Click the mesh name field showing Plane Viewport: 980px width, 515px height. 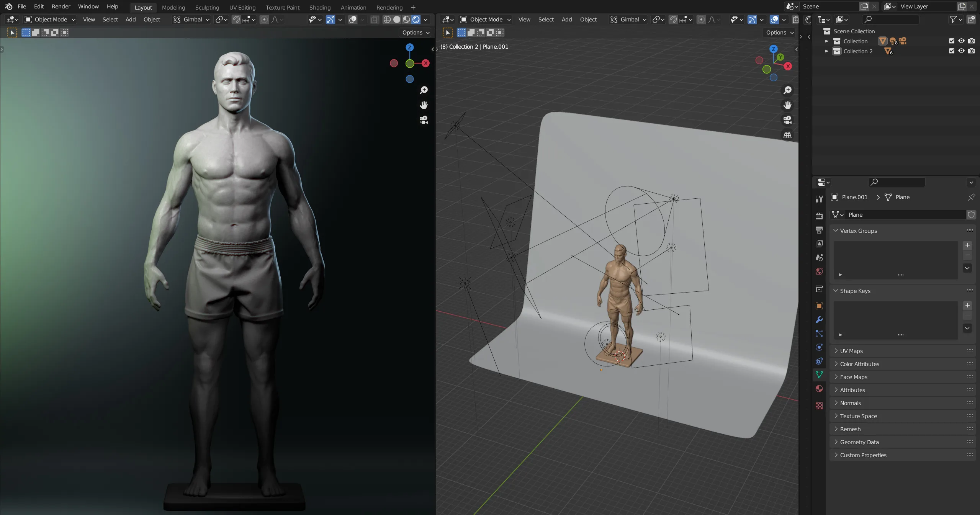click(904, 215)
